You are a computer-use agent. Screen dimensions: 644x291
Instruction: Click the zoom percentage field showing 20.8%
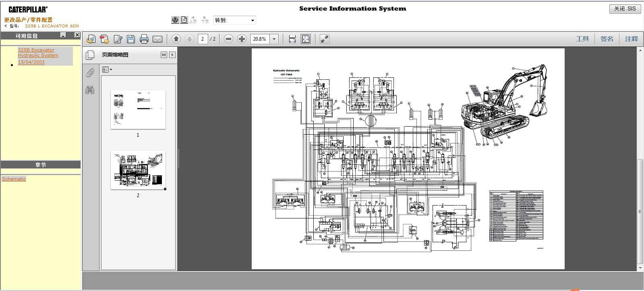pos(260,39)
